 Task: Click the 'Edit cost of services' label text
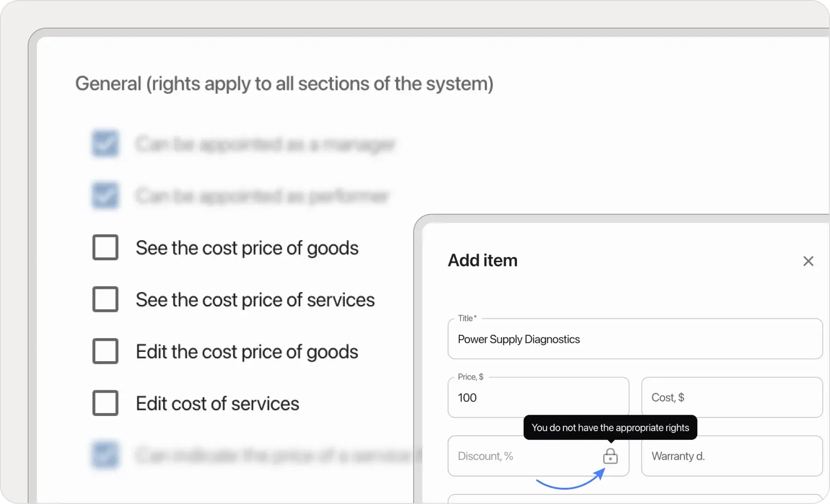217,404
